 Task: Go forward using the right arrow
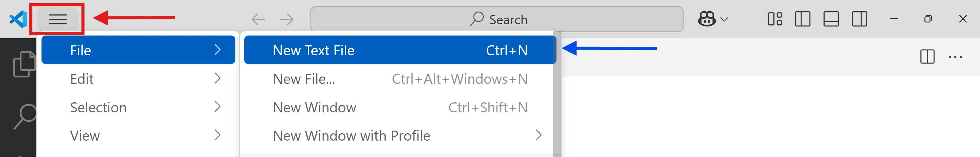(287, 19)
